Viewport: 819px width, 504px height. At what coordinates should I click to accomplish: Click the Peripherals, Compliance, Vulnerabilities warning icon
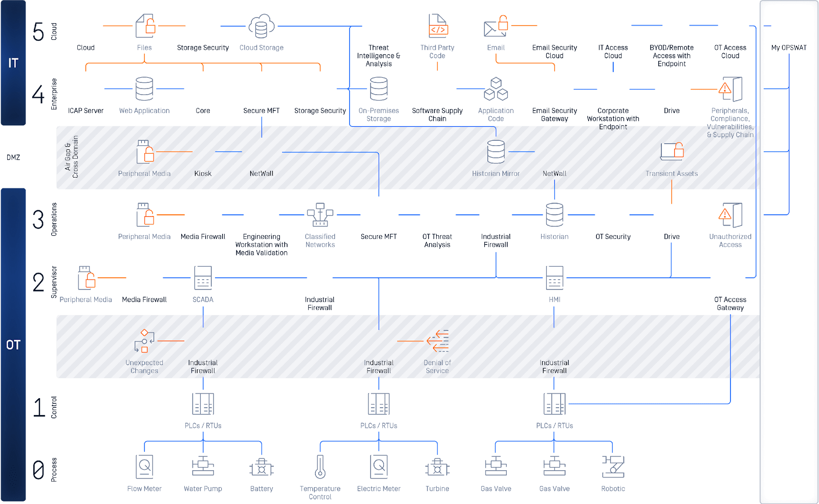click(730, 89)
